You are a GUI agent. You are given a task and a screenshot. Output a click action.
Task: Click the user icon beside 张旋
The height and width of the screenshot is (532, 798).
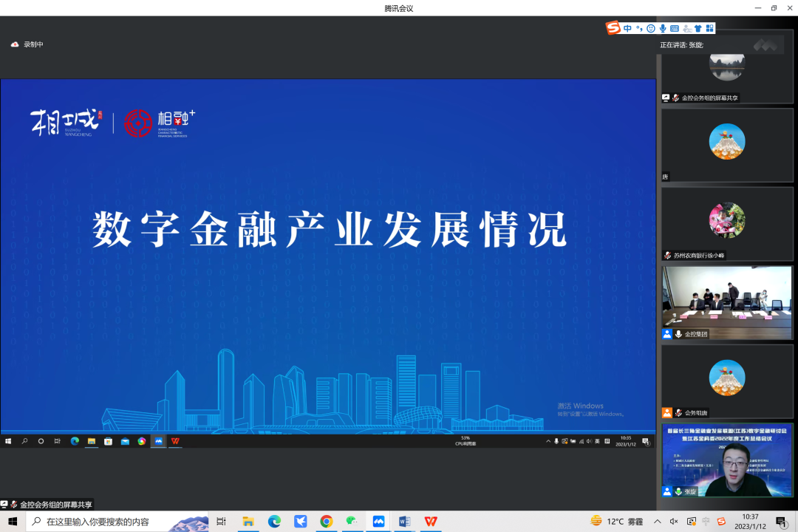666,491
